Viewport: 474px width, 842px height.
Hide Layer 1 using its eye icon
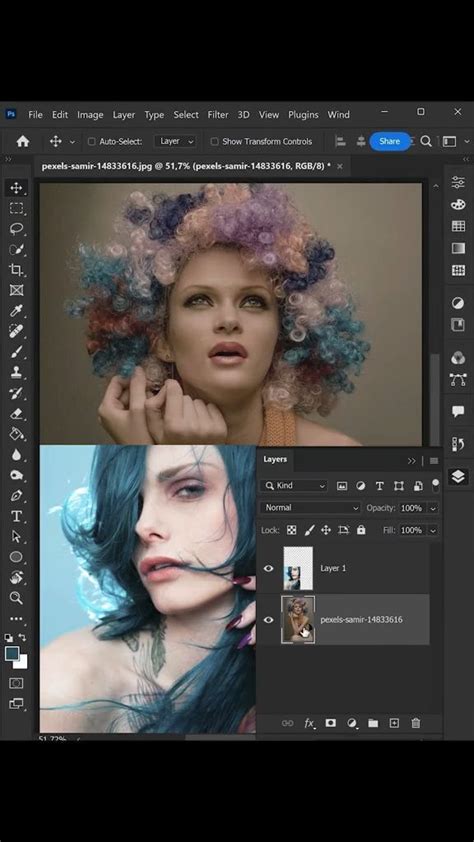[268, 569]
